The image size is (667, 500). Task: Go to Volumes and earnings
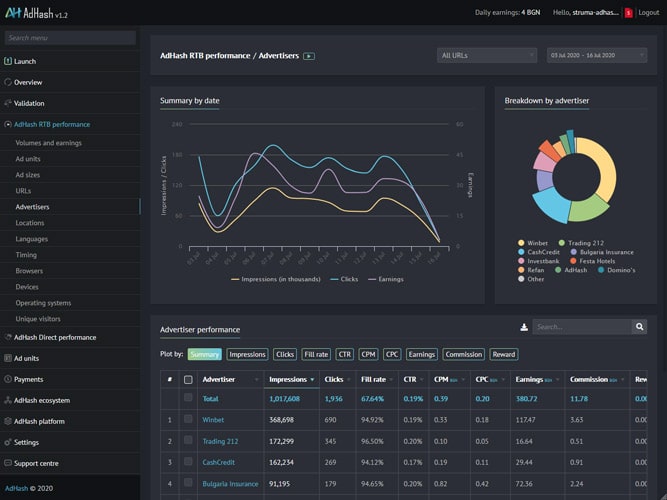(x=48, y=143)
